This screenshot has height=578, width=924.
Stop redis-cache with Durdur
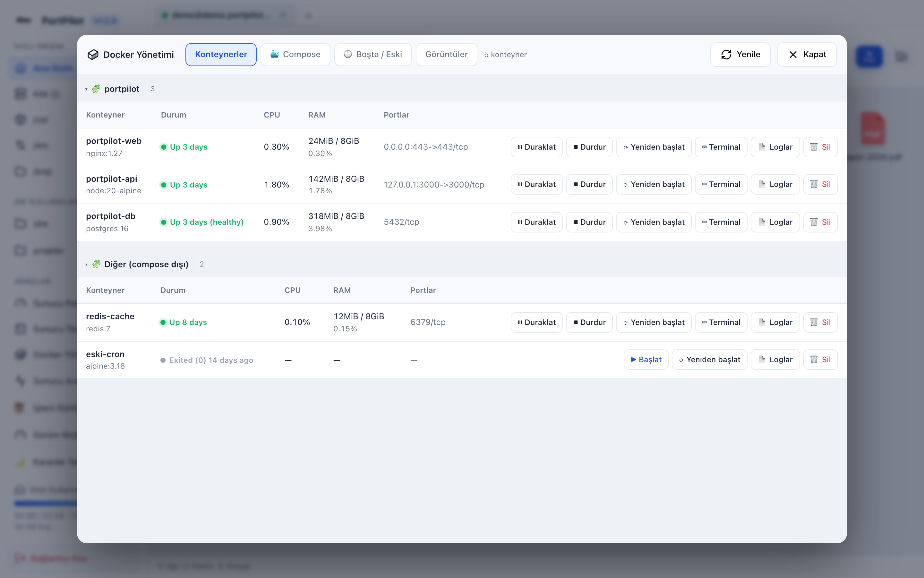(589, 322)
